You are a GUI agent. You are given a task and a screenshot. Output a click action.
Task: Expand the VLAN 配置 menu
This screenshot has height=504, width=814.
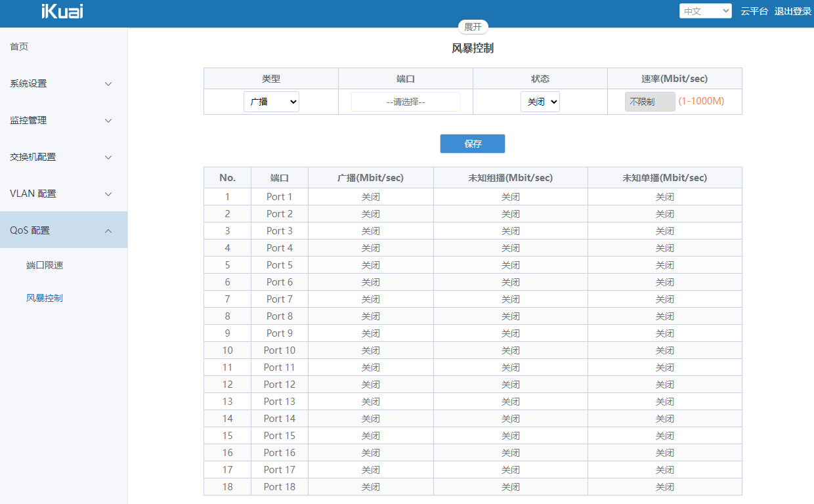pyautogui.click(x=64, y=194)
